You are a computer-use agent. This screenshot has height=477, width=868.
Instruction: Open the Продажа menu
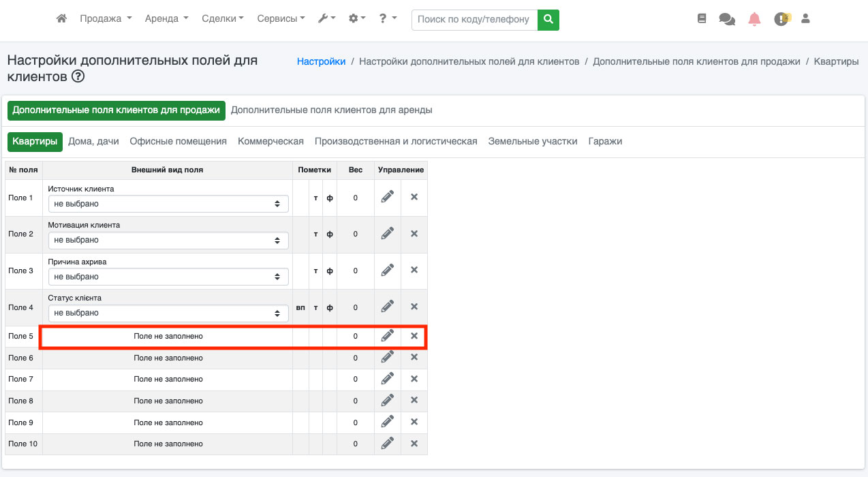point(106,19)
